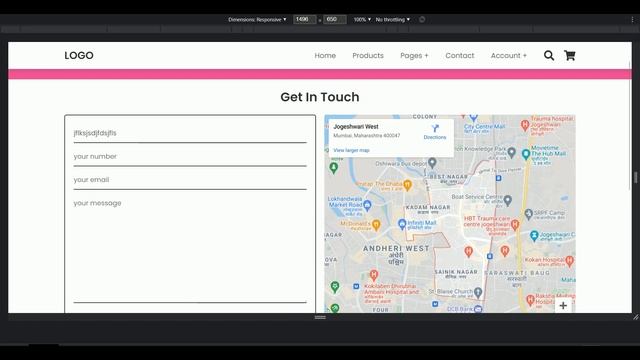Image resolution: width=640 pixels, height=360 pixels.
Task: Focus the your number field
Action: pos(190,157)
